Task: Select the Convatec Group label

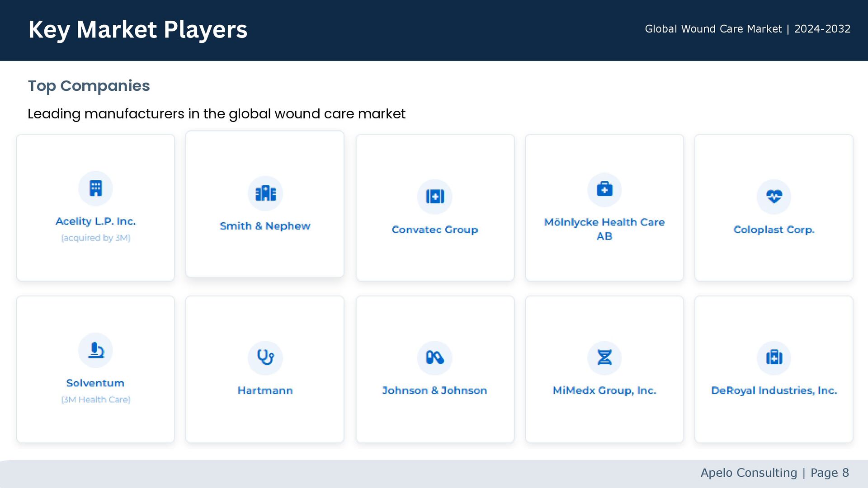Action: [435, 230]
